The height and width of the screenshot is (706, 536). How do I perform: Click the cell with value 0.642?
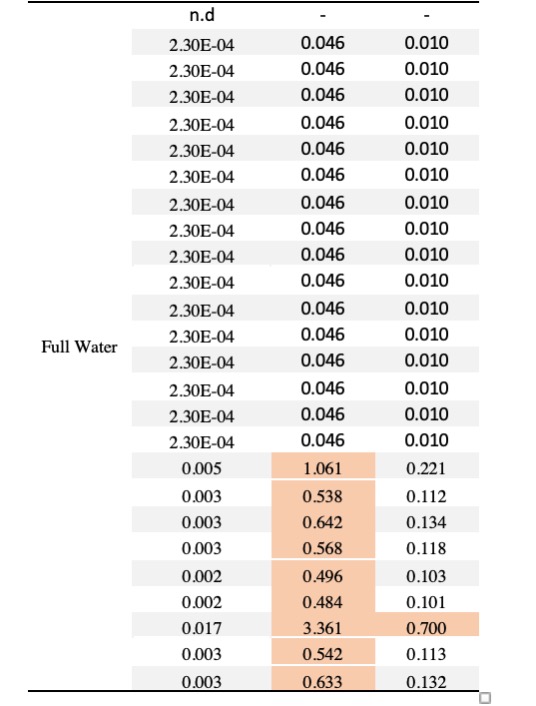pyautogui.click(x=323, y=520)
